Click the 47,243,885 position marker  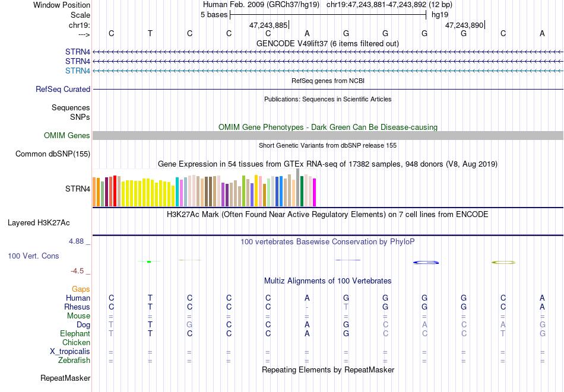(268, 25)
